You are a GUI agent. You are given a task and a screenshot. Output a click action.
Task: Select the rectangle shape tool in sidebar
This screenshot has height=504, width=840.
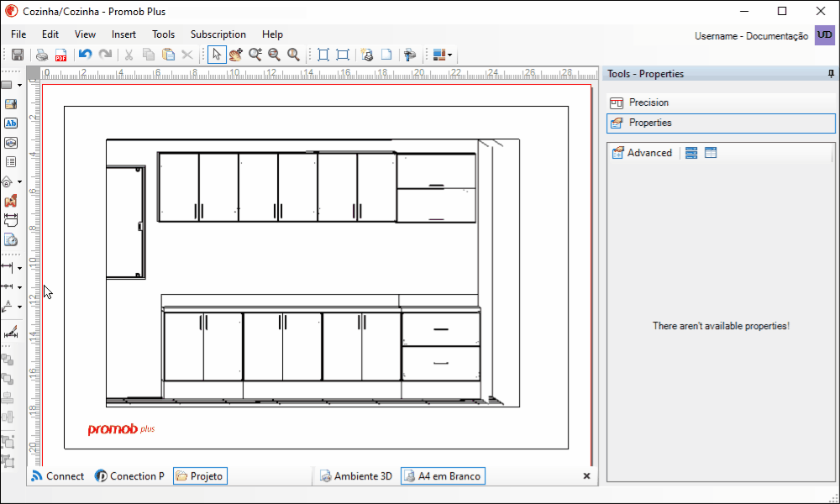pyautogui.click(x=8, y=85)
